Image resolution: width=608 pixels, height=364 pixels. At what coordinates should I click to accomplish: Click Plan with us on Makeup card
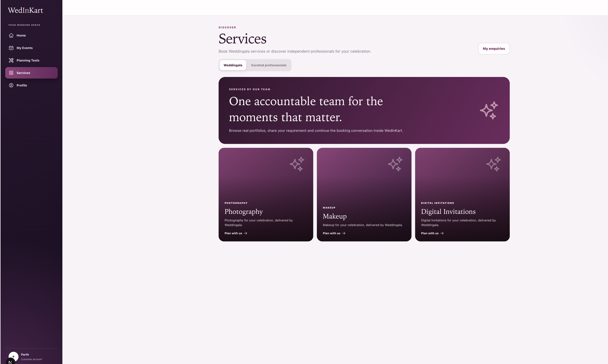[334, 233]
